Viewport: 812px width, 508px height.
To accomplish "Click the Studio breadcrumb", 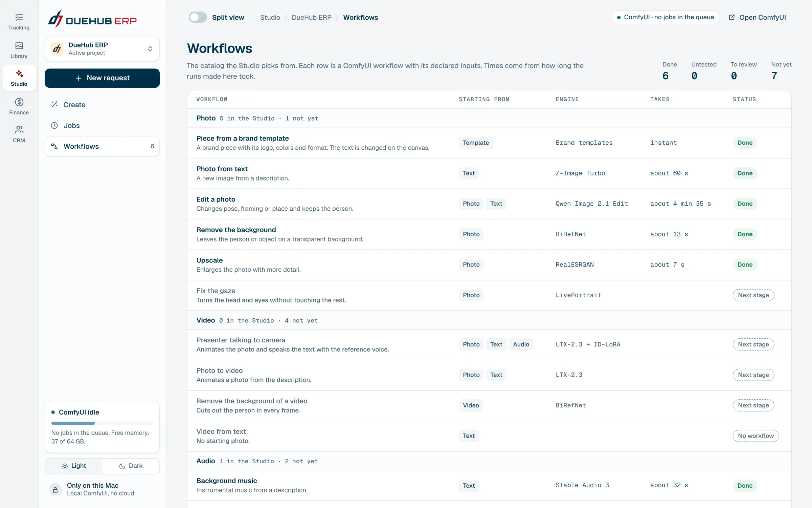I will coord(270,17).
